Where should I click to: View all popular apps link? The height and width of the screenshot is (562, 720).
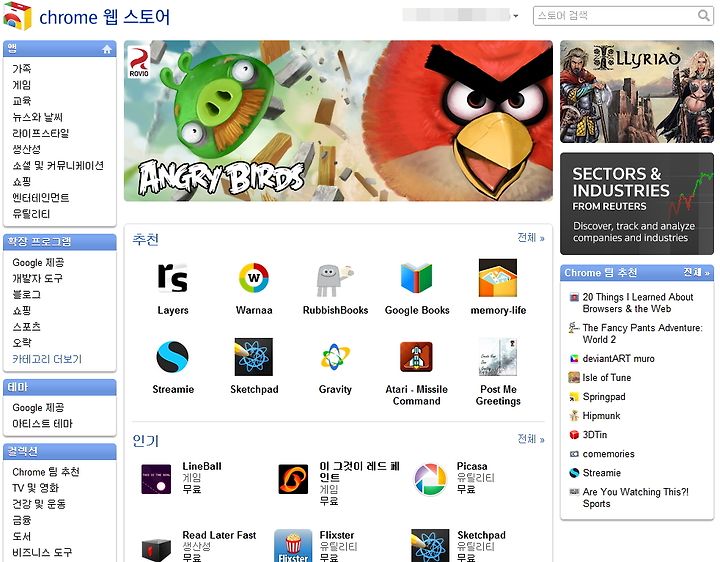(530, 439)
